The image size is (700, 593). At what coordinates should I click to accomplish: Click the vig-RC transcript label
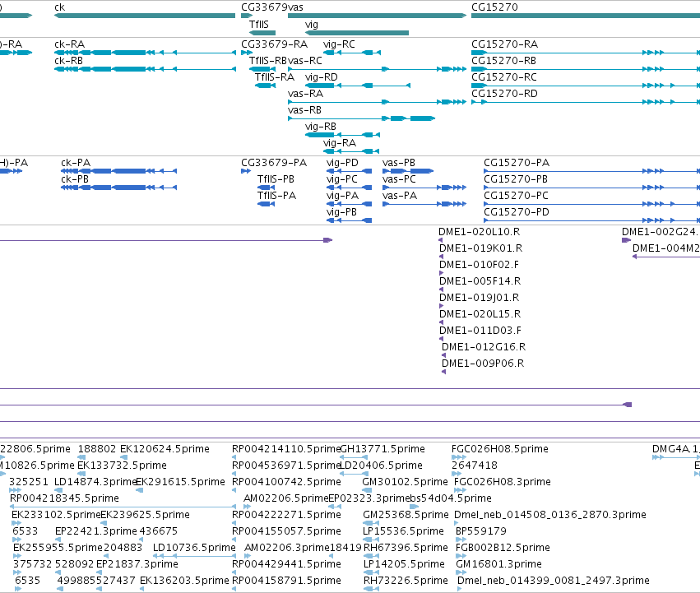tap(339, 44)
